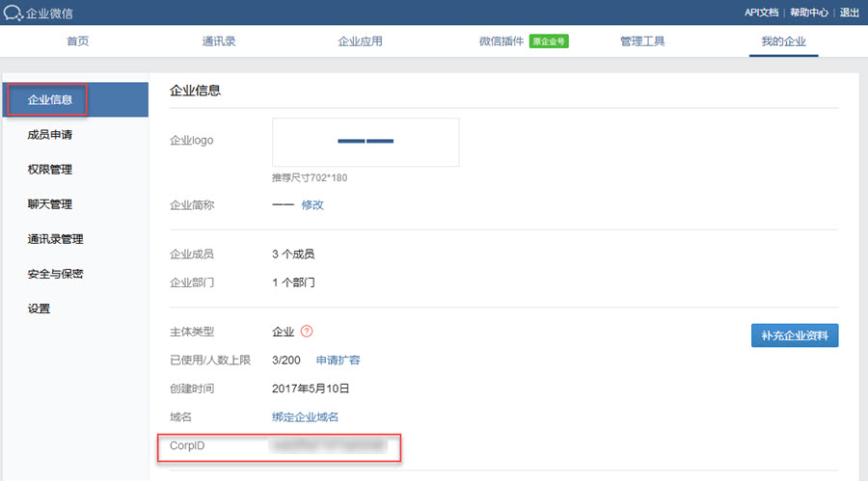The image size is (868, 482).
Task: Click the 企业 value of 主体类型
Action: point(283,332)
